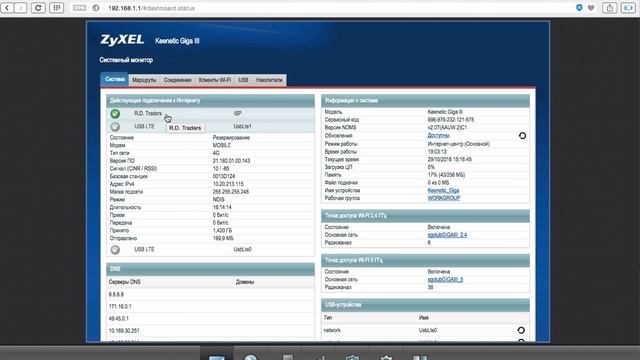Click current time 29/10/2016 15:16:45

click(x=450, y=160)
